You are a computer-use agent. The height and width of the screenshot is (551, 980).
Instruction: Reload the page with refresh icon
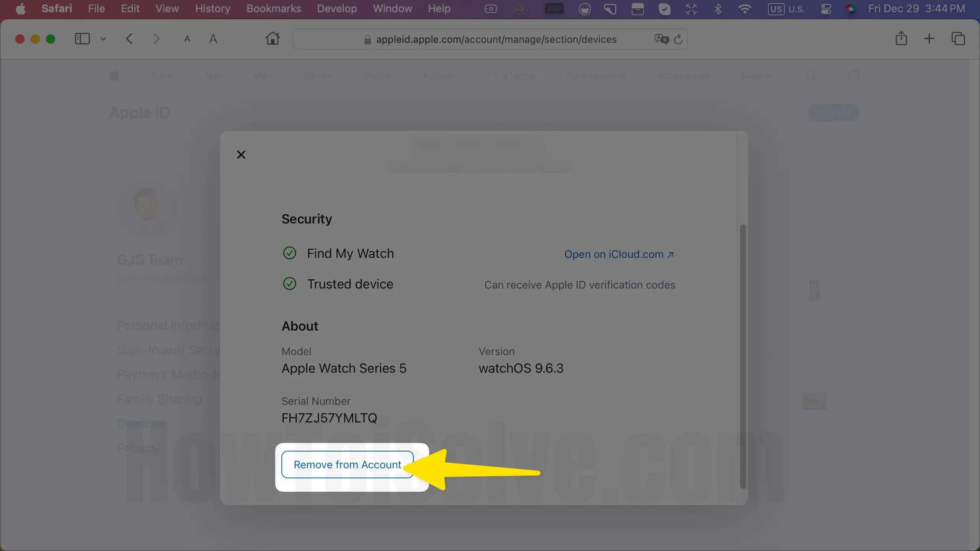pos(678,39)
